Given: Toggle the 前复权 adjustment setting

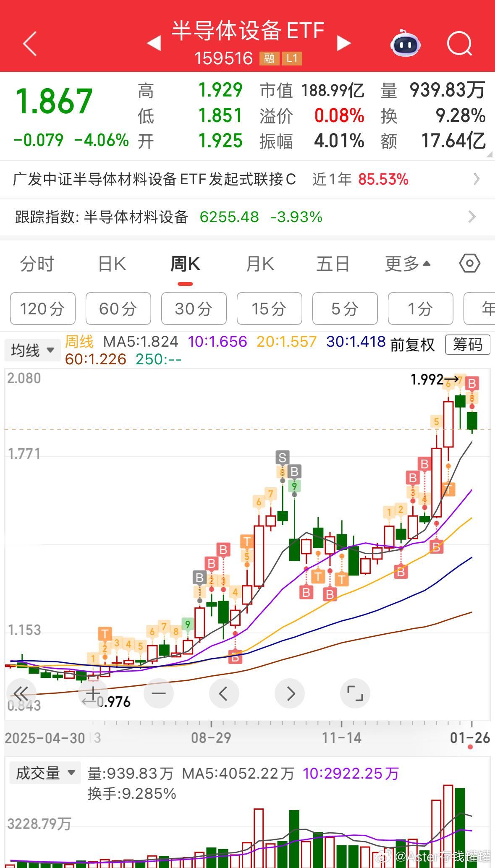Looking at the screenshot, I should click(x=412, y=345).
